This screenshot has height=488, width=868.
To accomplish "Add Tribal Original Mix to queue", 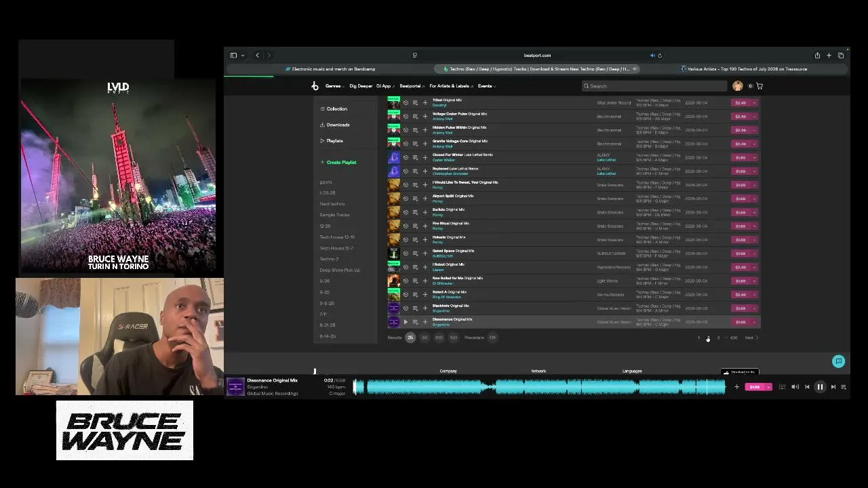I will [415, 103].
